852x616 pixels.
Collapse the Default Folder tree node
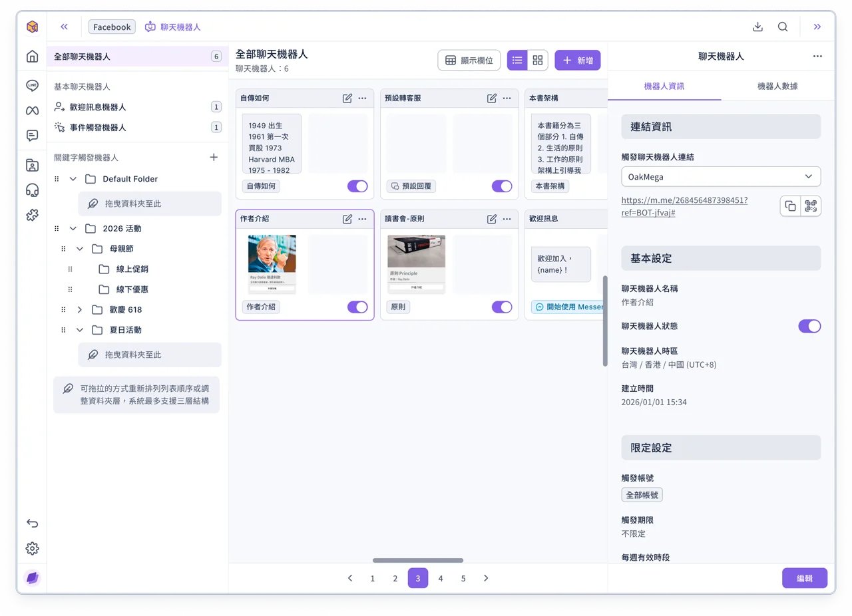click(73, 179)
